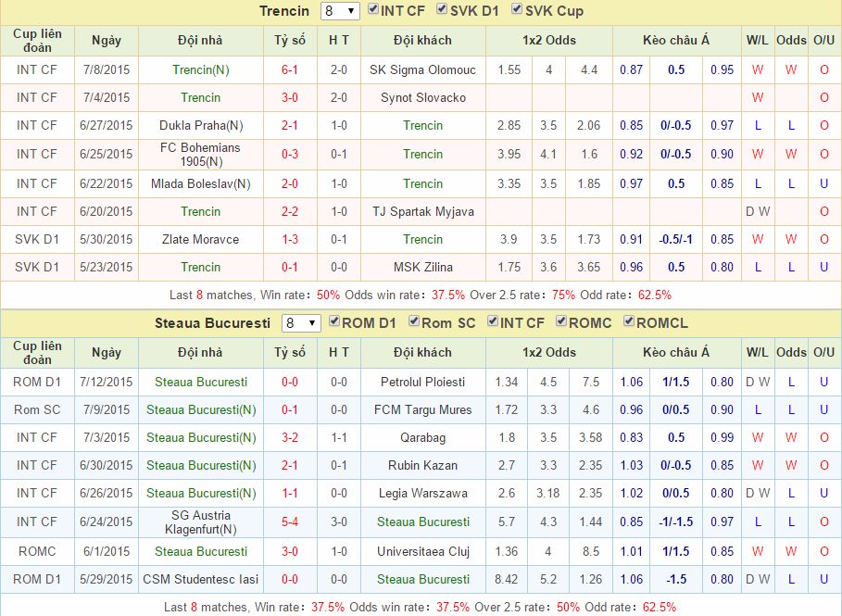Click the Trencin section title

(x=284, y=11)
